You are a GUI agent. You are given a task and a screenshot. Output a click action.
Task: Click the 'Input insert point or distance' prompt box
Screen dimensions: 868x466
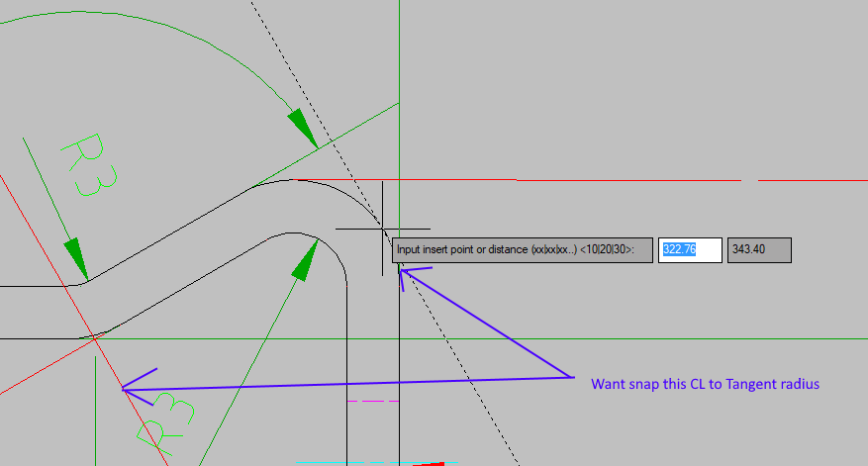coord(522,250)
